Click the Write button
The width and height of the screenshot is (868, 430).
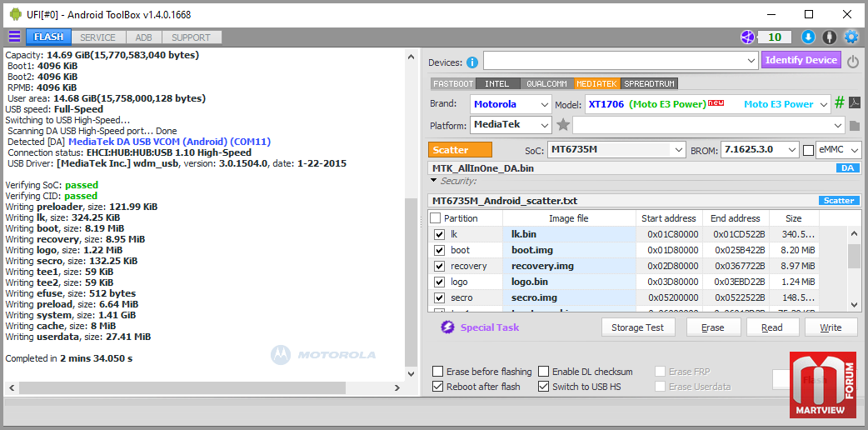pos(831,327)
